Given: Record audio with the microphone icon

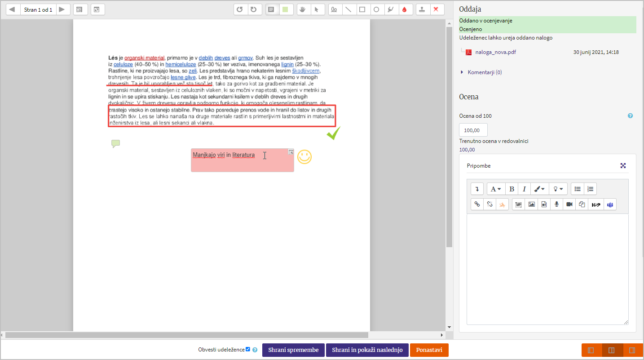Looking at the screenshot, I should coord(556,204).
